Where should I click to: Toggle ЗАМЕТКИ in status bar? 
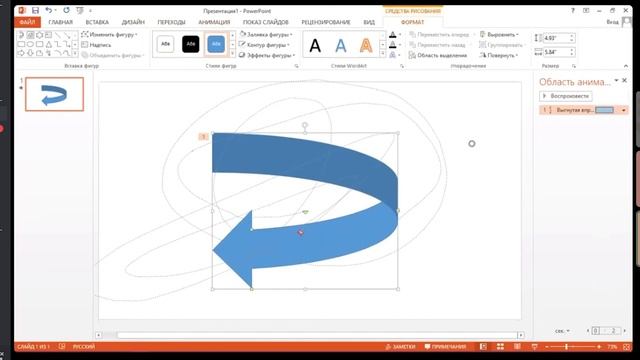[400, 347]
